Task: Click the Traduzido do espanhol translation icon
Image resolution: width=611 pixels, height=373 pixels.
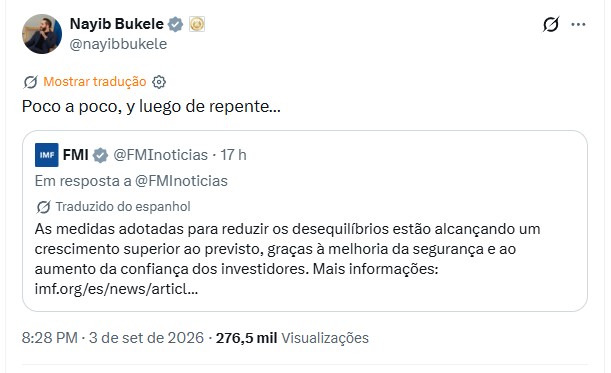Action: (43, 207)
